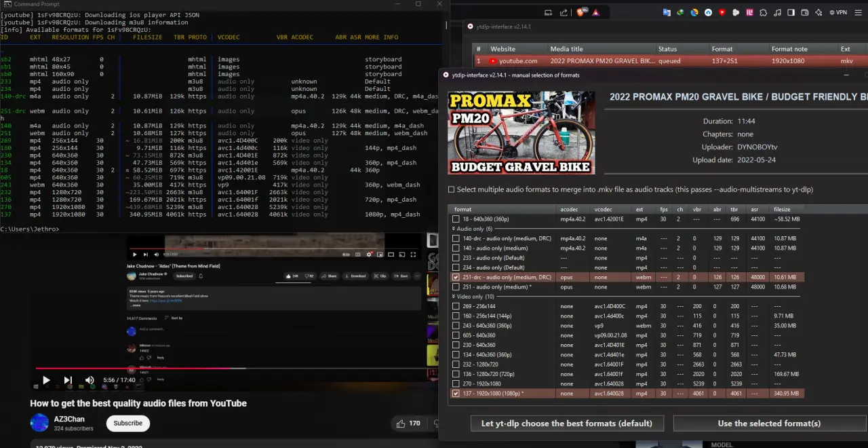Click Use the selected format(s) button
This screenshot has width=868, height=448.
[769, 423]
